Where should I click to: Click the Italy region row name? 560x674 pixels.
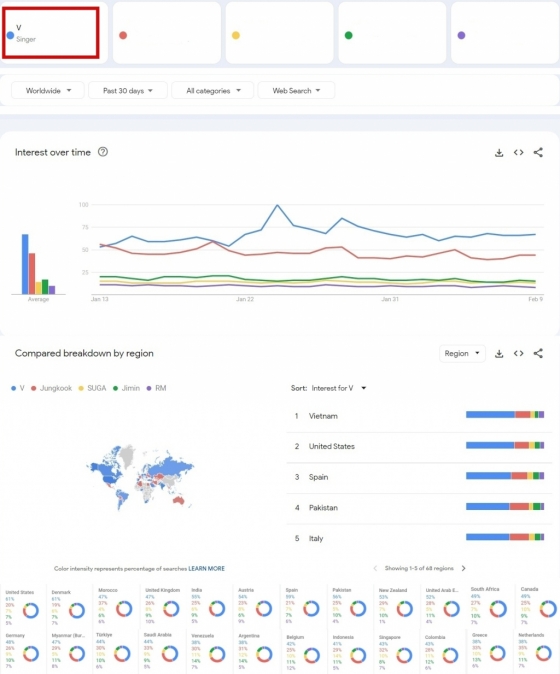pyautogui.click(x=316, y=539)
